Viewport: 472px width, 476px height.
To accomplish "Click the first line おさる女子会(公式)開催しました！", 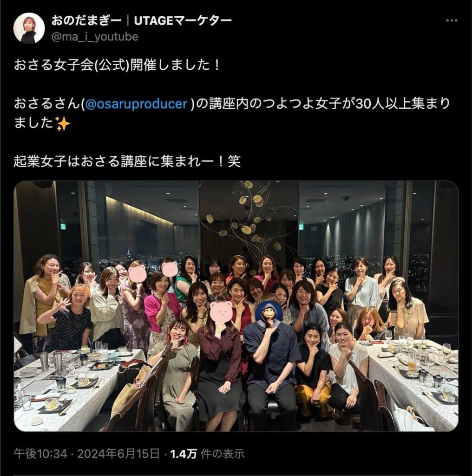I will (x=117, y=65).
